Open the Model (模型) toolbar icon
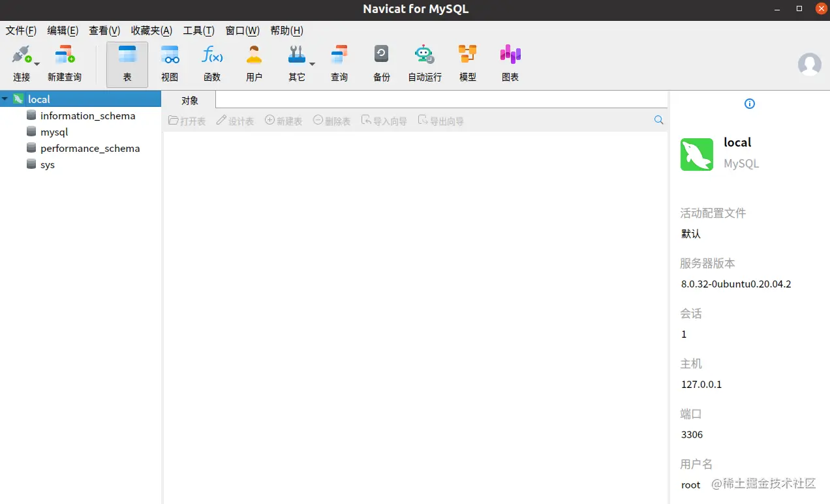Image resolution: width=830 pixels, height=504 pixels. [x=468, y=63]
